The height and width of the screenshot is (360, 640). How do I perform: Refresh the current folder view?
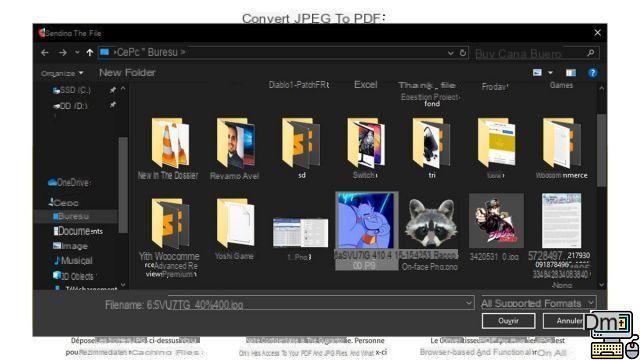click(x=463, y=53)
